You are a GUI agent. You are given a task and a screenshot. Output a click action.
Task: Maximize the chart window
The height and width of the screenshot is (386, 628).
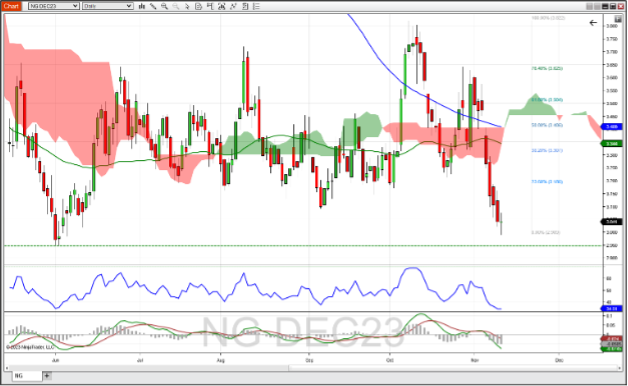pyautogui.click(x=613, y=6)
